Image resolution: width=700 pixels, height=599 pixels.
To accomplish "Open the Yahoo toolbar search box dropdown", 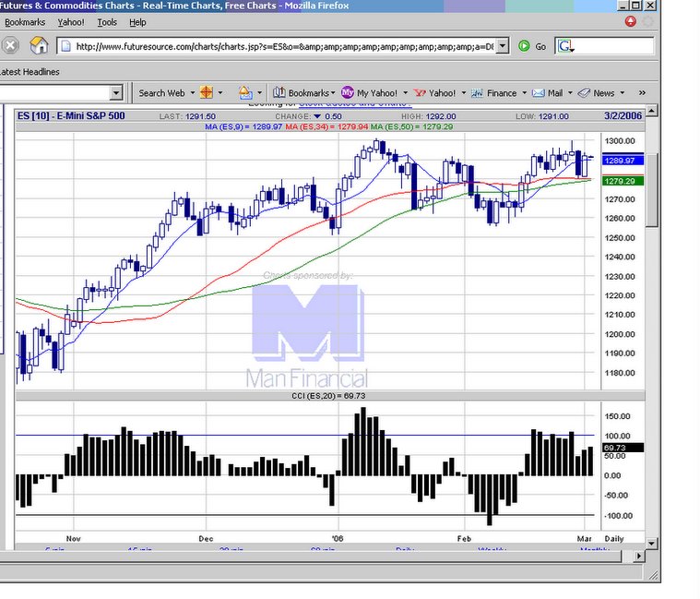I will click(116, 93).
